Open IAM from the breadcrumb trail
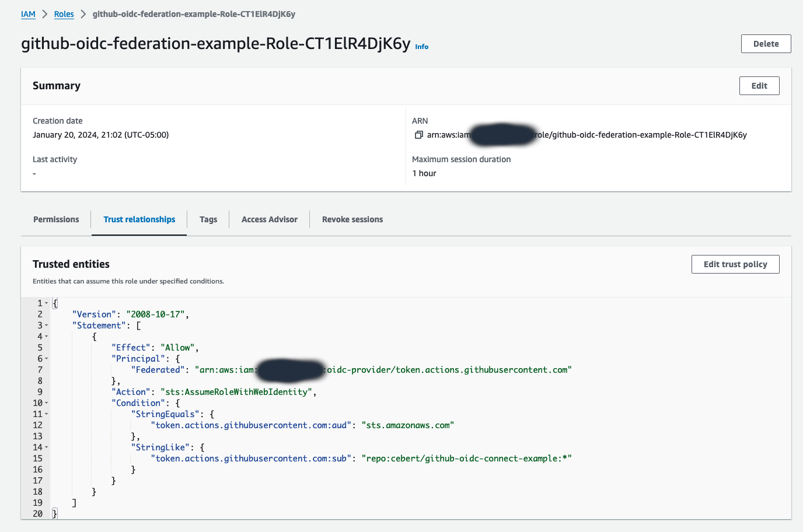This screenshot has width=803, height=532. point(28,14)
